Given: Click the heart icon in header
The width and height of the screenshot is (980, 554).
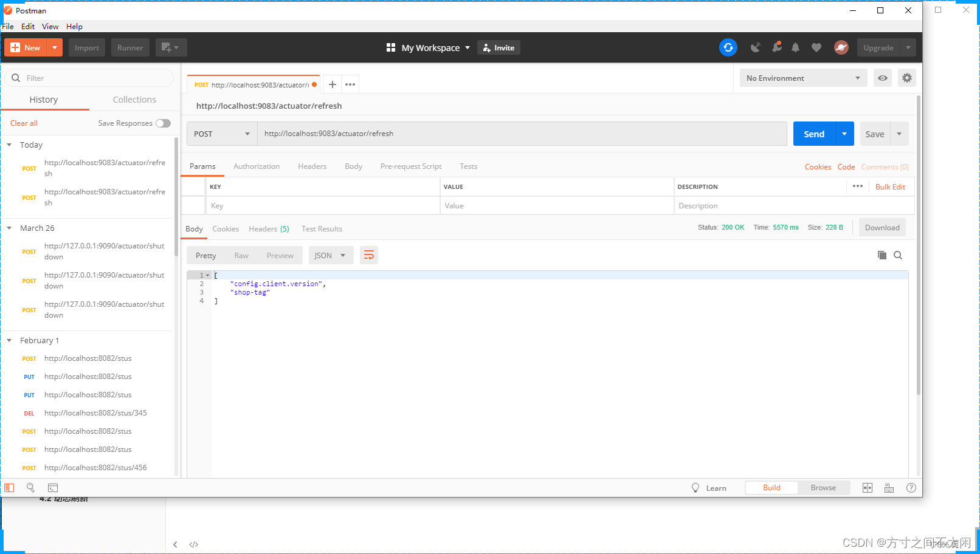Looking at the screenshot, I should [816, 47].
